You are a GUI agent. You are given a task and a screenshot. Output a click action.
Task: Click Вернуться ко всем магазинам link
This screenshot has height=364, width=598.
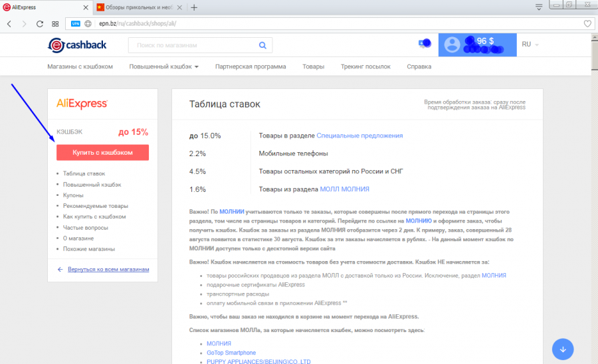pyautogui.click(x=108, y=269)
